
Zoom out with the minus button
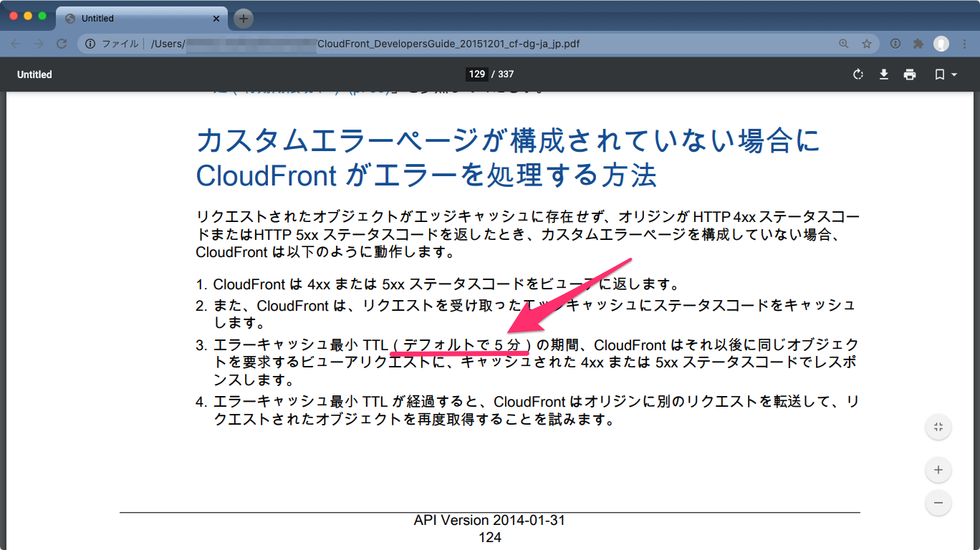point(938,502)
